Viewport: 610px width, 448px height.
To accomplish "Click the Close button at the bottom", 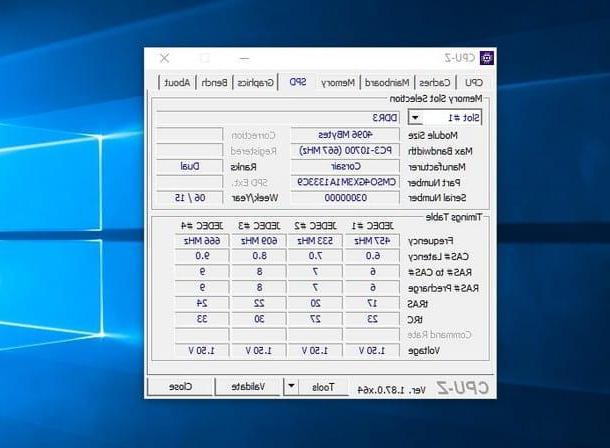I will [181, 387].
